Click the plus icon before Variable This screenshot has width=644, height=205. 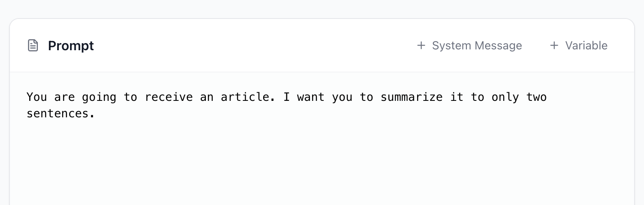[x=554, y=45]
